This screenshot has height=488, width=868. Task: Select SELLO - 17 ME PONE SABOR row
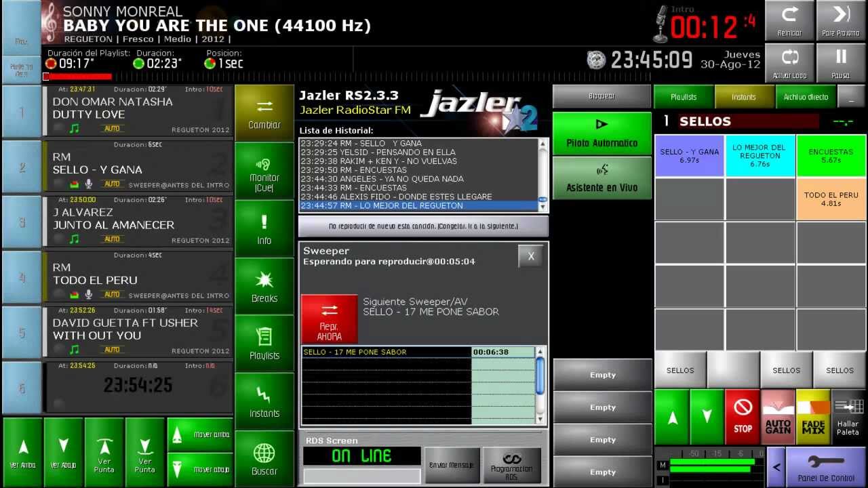[x=418, y=352]
